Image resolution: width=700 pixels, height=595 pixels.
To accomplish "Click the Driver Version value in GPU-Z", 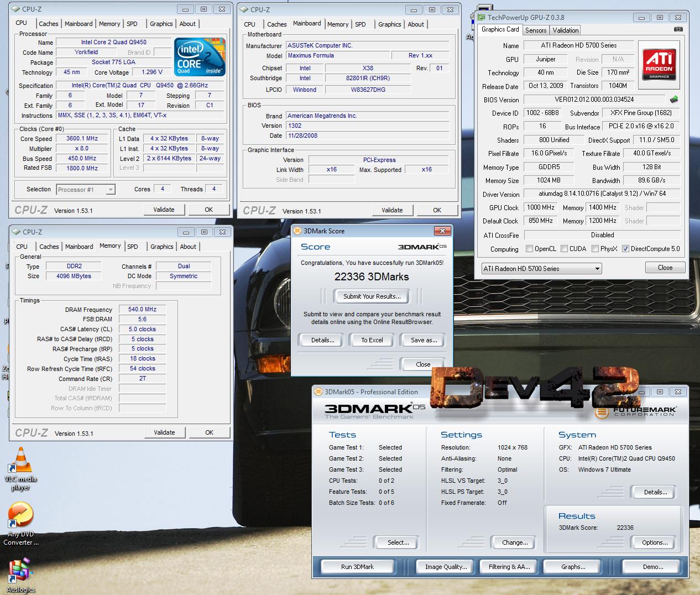I will [x=602, y=194].
